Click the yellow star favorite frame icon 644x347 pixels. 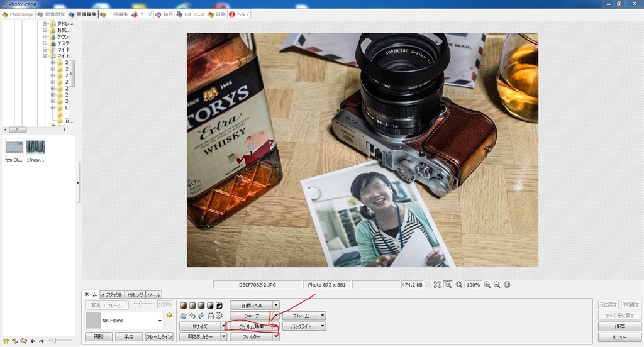169,315
